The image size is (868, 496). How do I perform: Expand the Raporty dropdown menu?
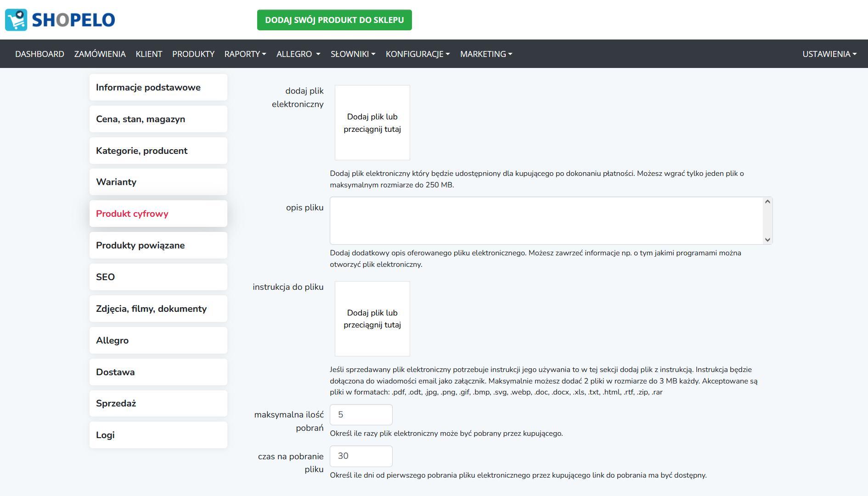click(245, 54)
